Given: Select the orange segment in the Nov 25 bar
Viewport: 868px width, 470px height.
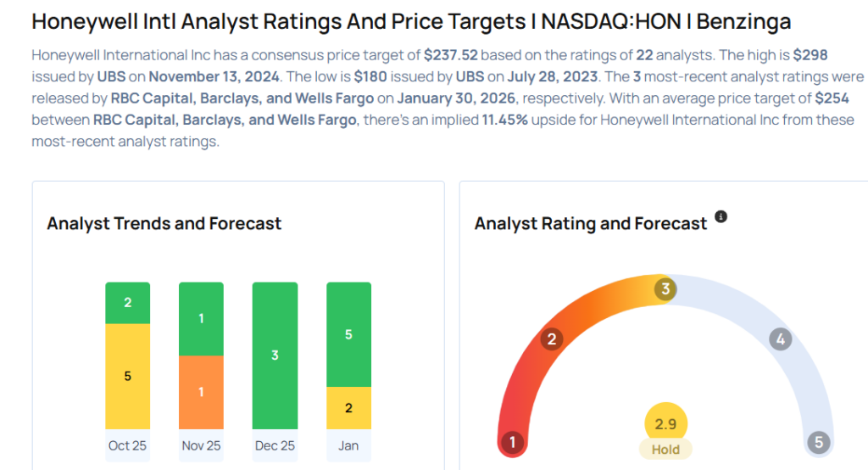Looking at the screenshot, I should point(202,392).
